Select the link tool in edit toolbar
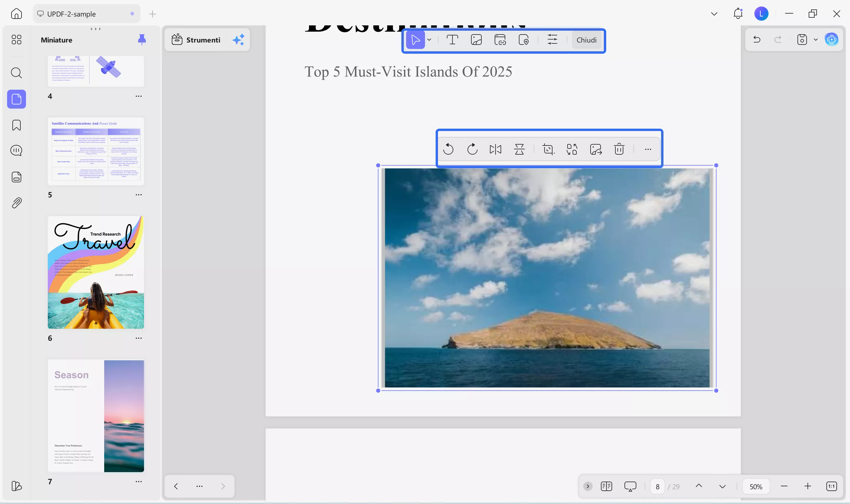850x504 pixels. (500, 40)
